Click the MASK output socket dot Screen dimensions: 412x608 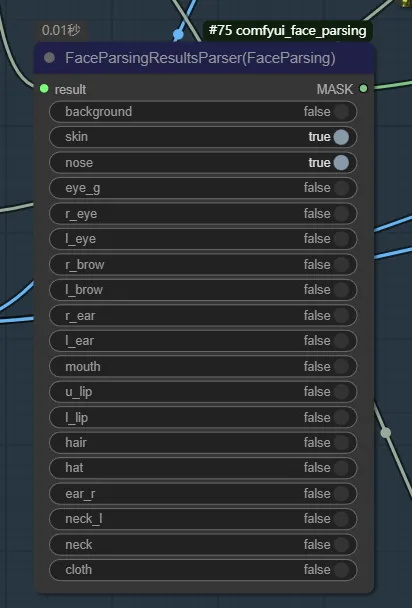pos(363,89)
